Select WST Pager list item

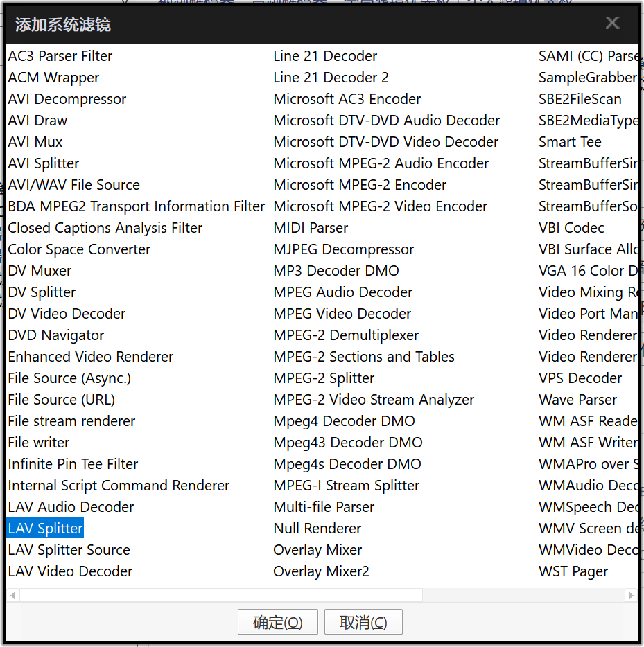pyautogui.click(x=573, y=571)
